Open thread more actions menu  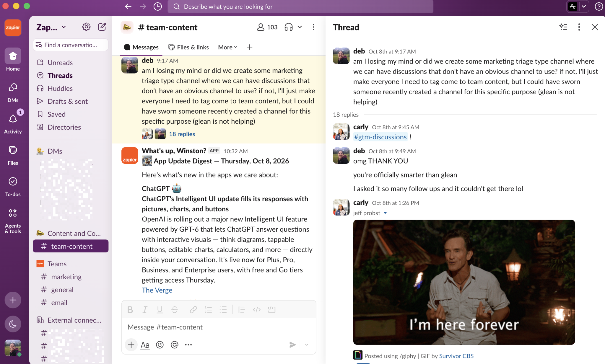point(579,27)
